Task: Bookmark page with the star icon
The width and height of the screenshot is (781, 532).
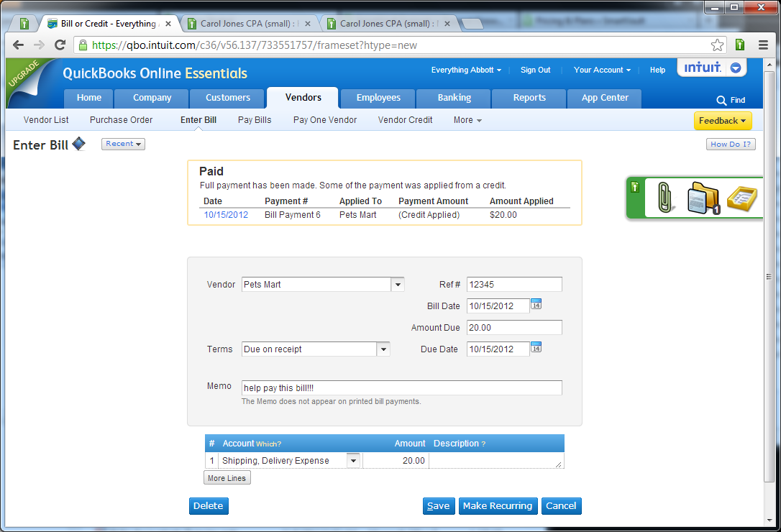Action: (717, 45)
